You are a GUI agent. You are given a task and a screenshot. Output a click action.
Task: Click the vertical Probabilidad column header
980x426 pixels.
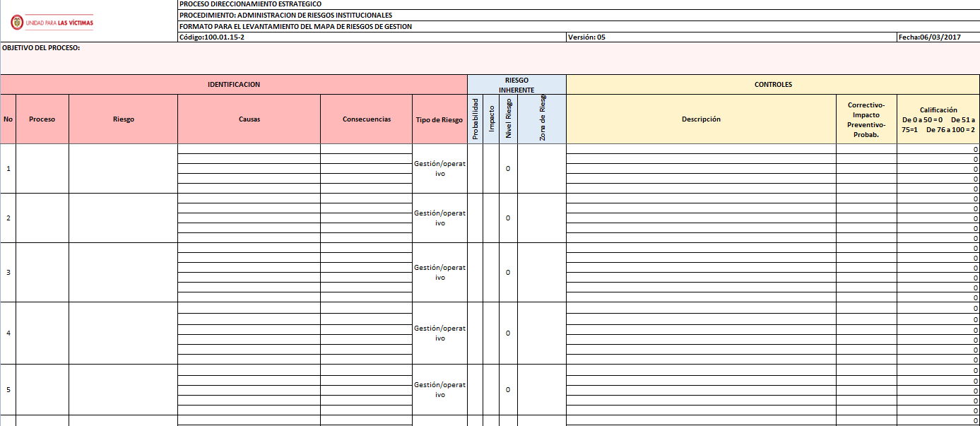pos(476,119)
